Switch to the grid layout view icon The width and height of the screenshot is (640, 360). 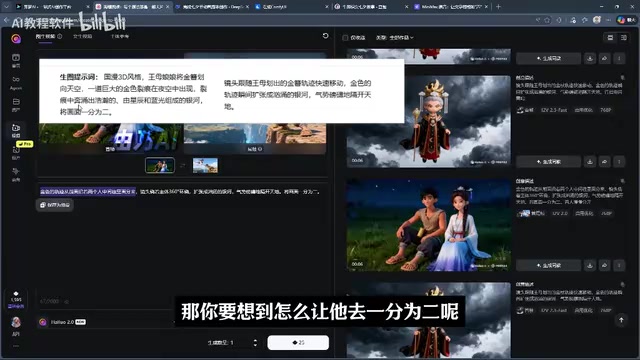coord(624,38)
